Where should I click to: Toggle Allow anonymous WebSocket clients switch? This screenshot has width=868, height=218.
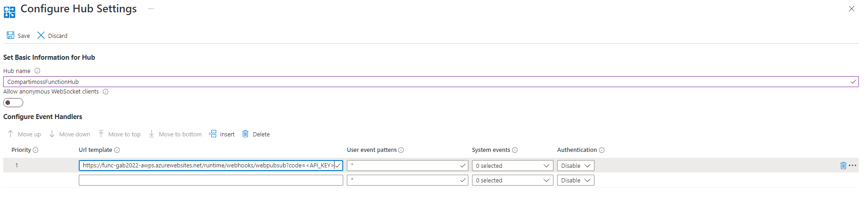click(13, 103)
